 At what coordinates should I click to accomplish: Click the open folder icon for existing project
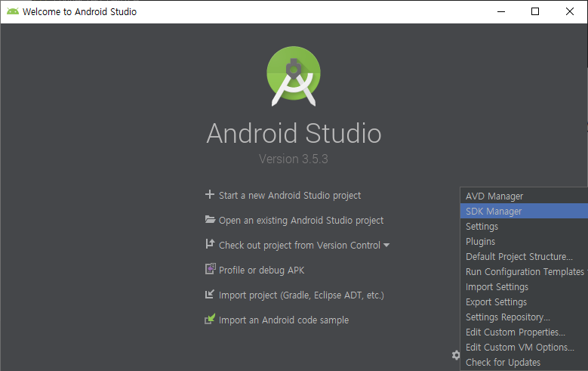tap(210, 220)
